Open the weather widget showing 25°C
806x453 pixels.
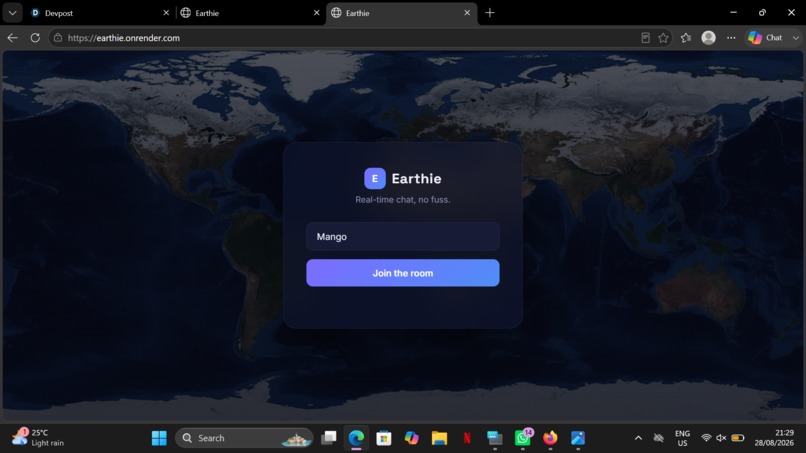(39, 438)
